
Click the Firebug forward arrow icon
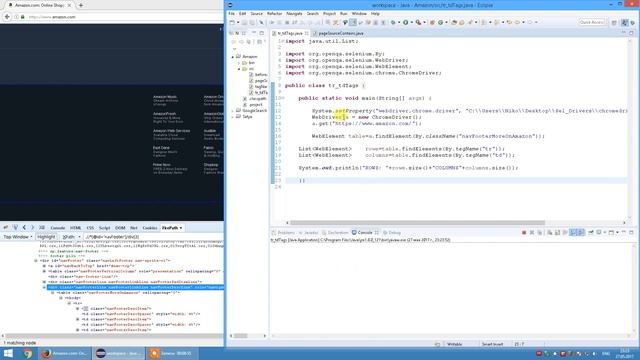pyautogui.click(x=32, y=227)
